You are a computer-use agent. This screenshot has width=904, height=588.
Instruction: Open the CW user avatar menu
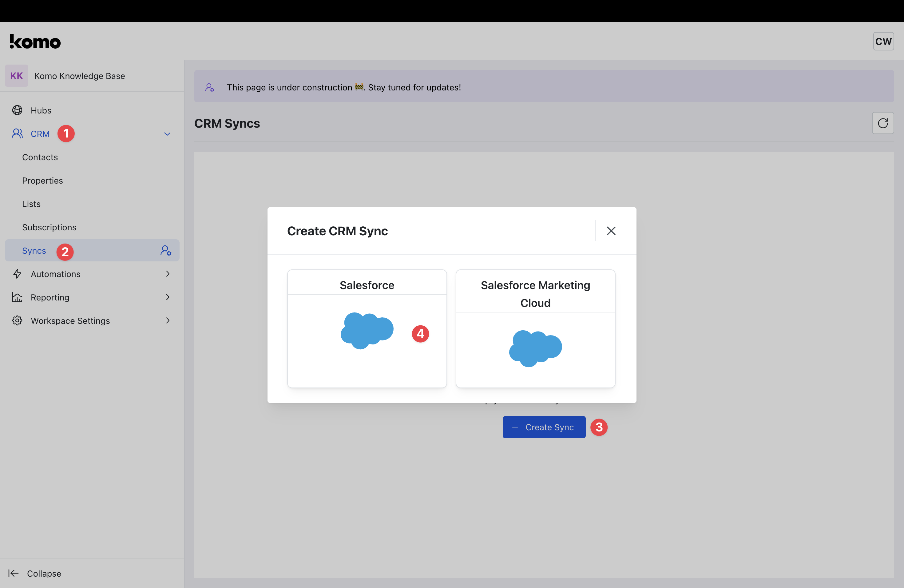(883, 42)
